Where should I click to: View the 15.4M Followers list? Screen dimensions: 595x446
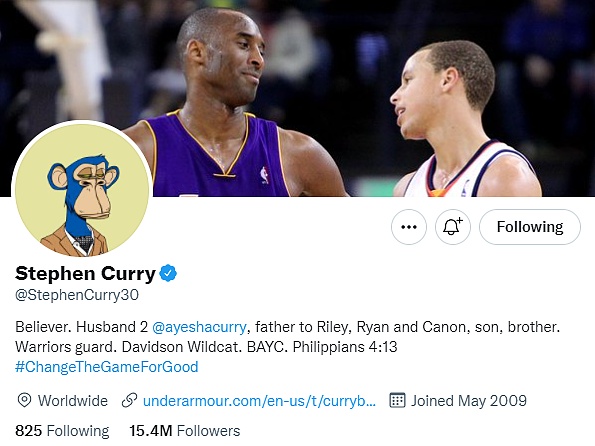tap(184, 431)
